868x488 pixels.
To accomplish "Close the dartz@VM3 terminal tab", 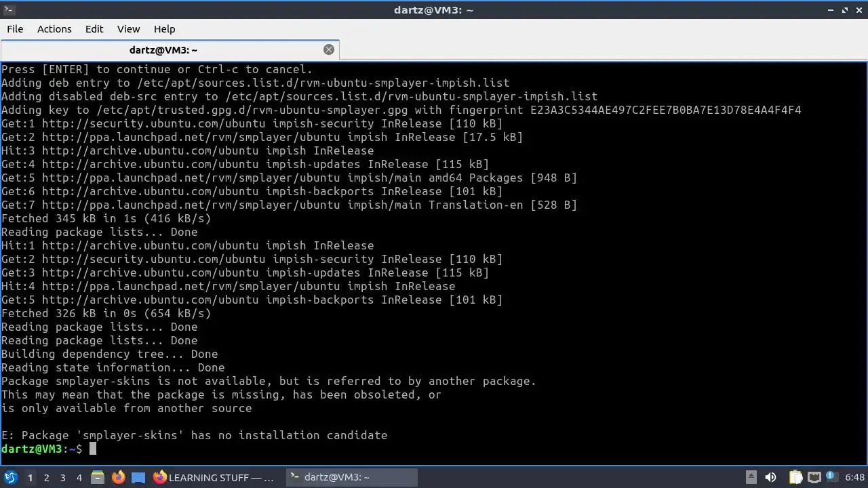I will pos(329,49).
